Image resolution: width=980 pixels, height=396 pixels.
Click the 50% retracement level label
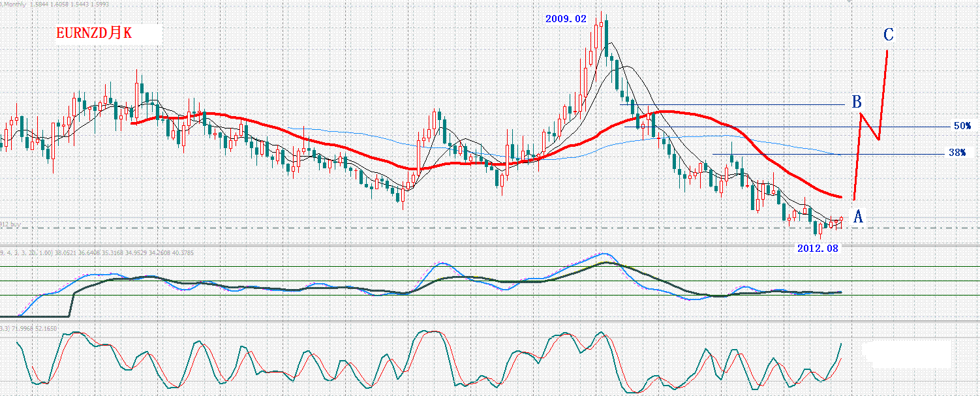962,126
